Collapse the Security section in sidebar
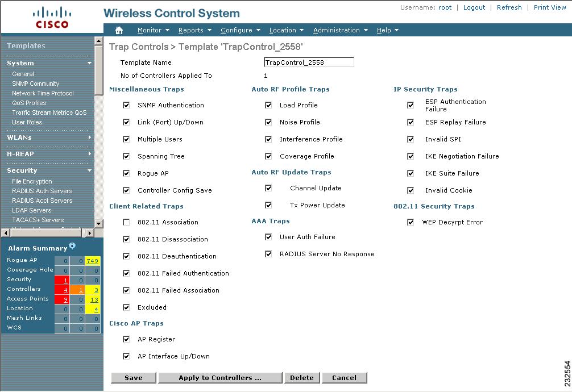 point(89,170)
